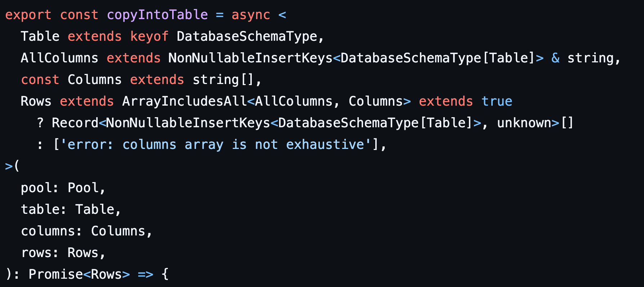The image size is (644, 287).
Task: Click the Pool type annotation
Action: tap(83, 188)
